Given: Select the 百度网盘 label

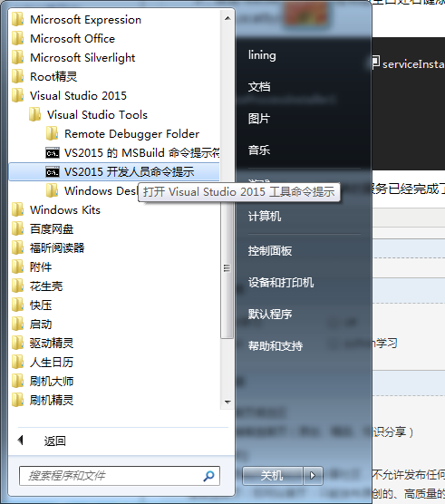Looking at the screenshot, I should tap(52, 229).
